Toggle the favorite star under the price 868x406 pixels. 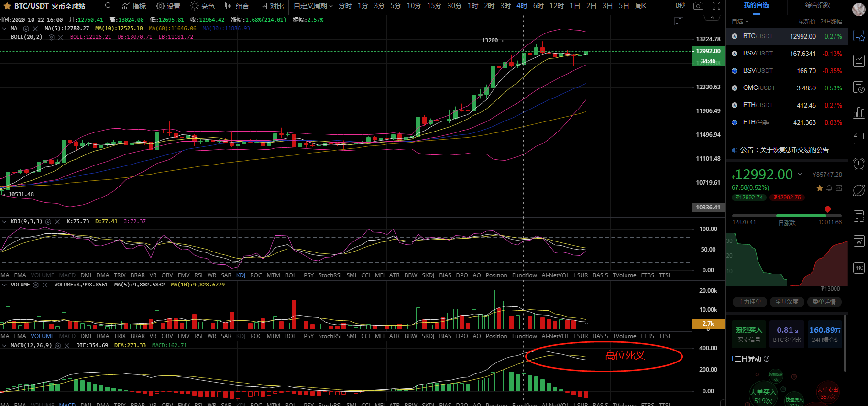pyautogui.click(x=820, y=188)
